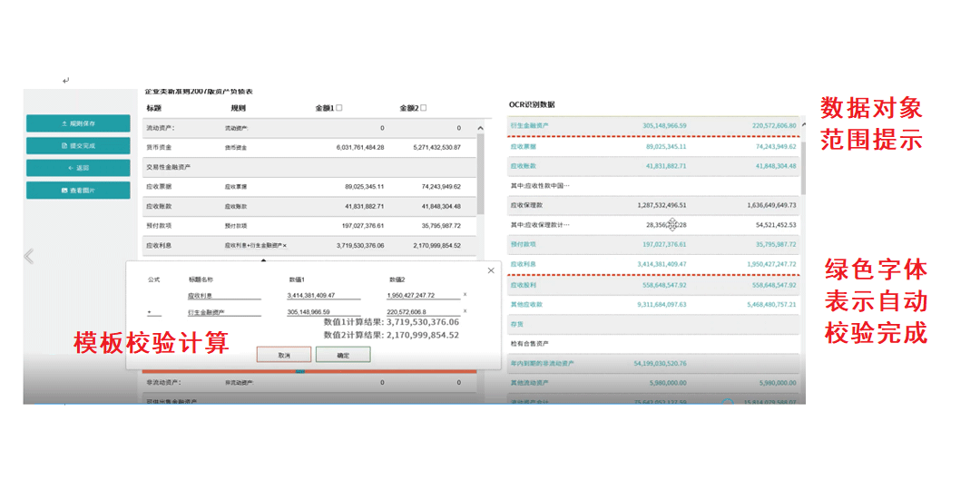Tick the 金额2 checkbox in header

click(x=423, y=108)
